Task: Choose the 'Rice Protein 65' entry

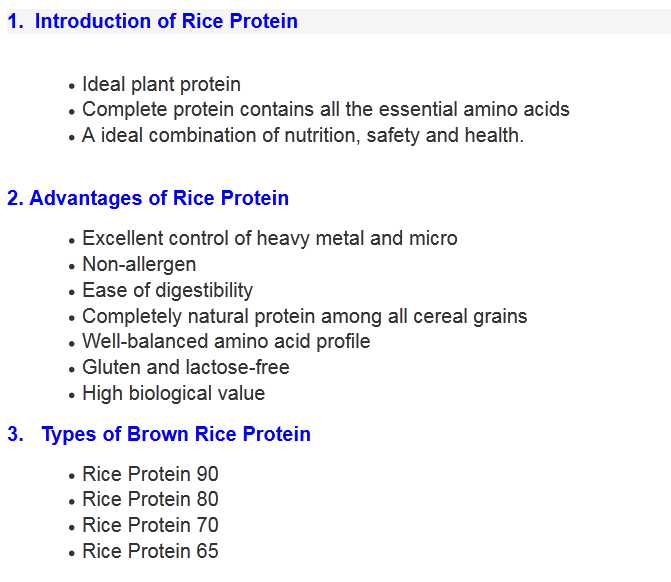Action: (x=150, y=551)
